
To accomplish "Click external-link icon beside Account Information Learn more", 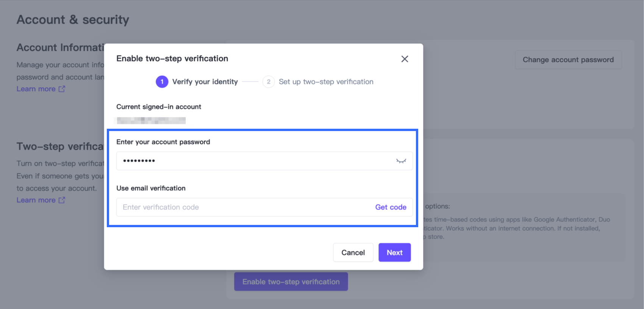I will click(62, 89).
